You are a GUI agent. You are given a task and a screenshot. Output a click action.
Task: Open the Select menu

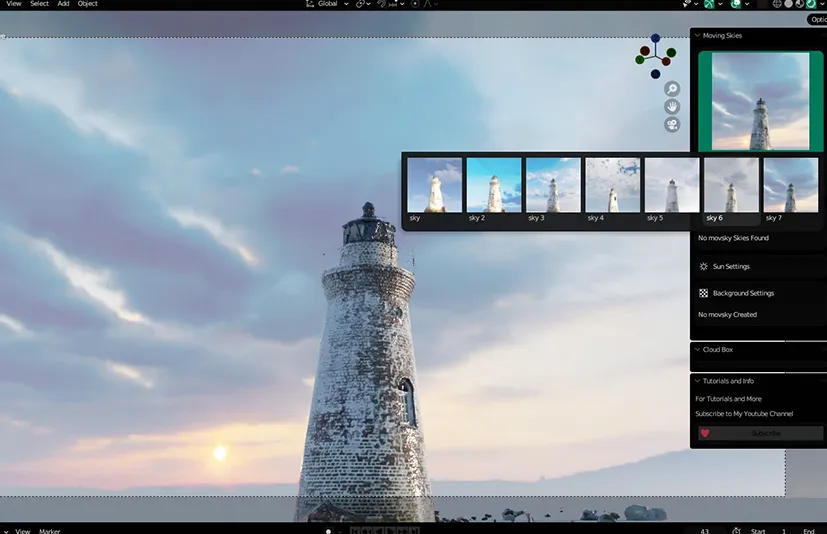point(39,4)
